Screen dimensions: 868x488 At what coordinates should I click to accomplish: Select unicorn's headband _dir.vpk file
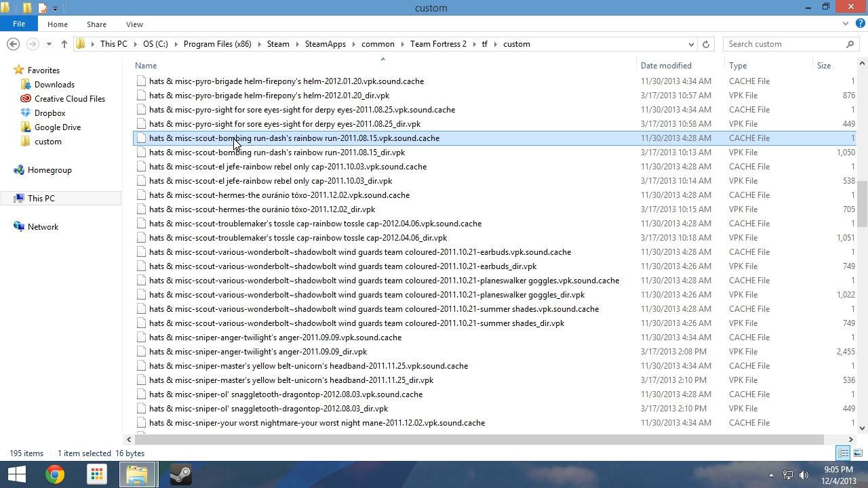pos(291,380)
